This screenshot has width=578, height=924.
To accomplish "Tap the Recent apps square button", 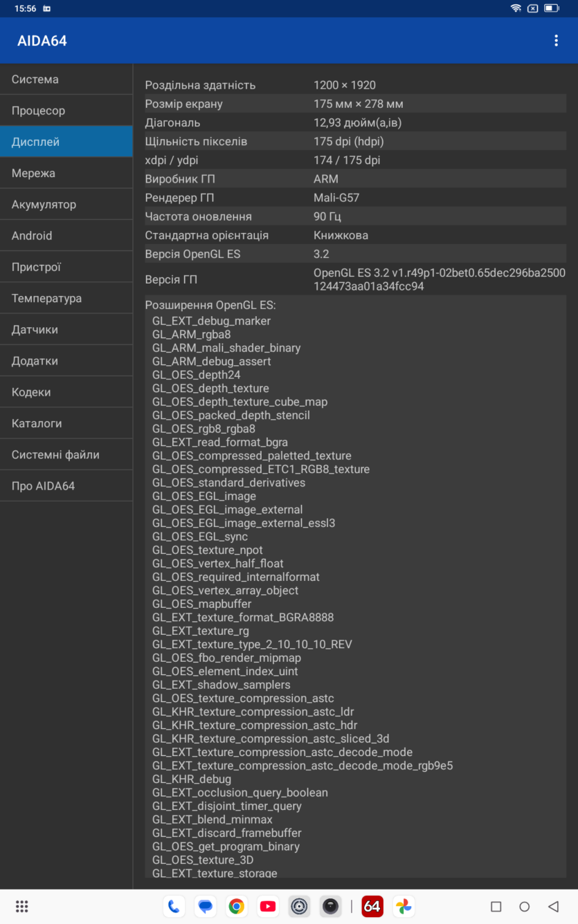I will 496,906.
